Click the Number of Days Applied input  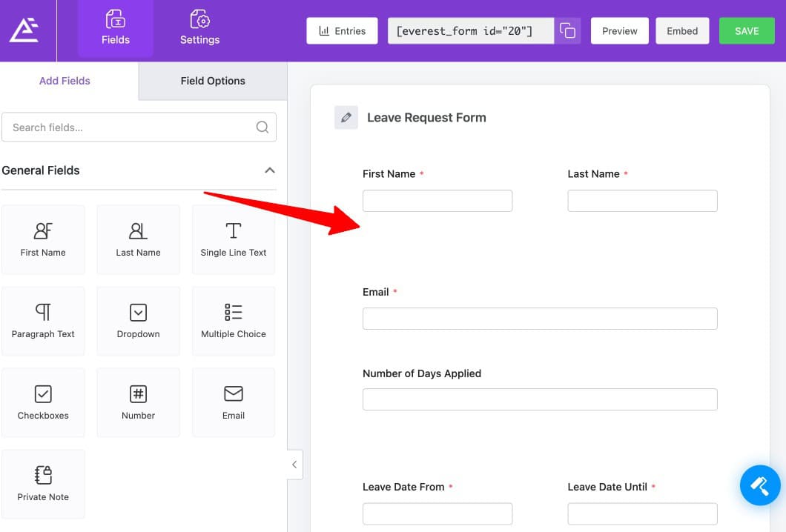click(x=540, y=399)
